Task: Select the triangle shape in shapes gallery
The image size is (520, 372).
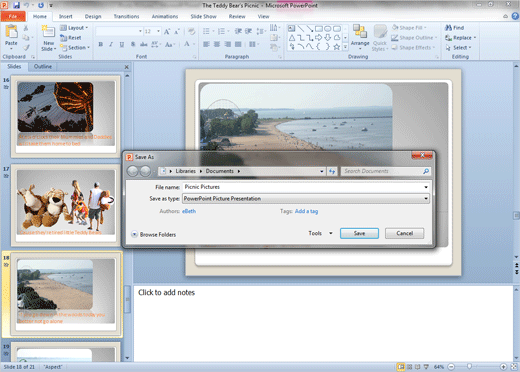Action: click(292, 38)
